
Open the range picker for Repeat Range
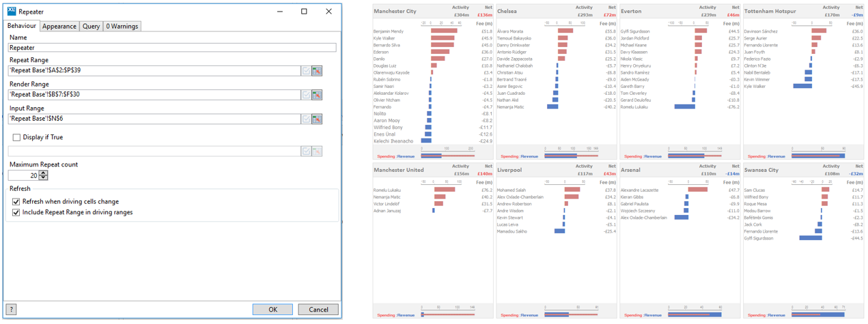click(317, 71)
